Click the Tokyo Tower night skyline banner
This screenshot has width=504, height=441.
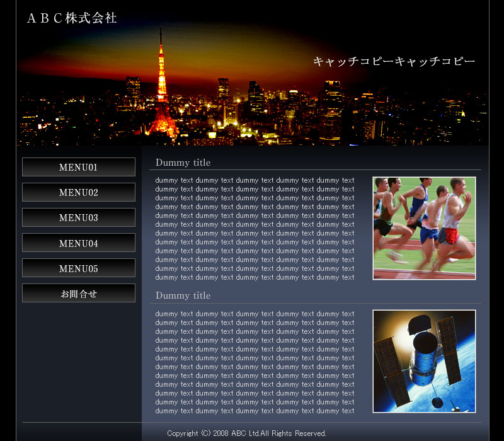[253, 73]
